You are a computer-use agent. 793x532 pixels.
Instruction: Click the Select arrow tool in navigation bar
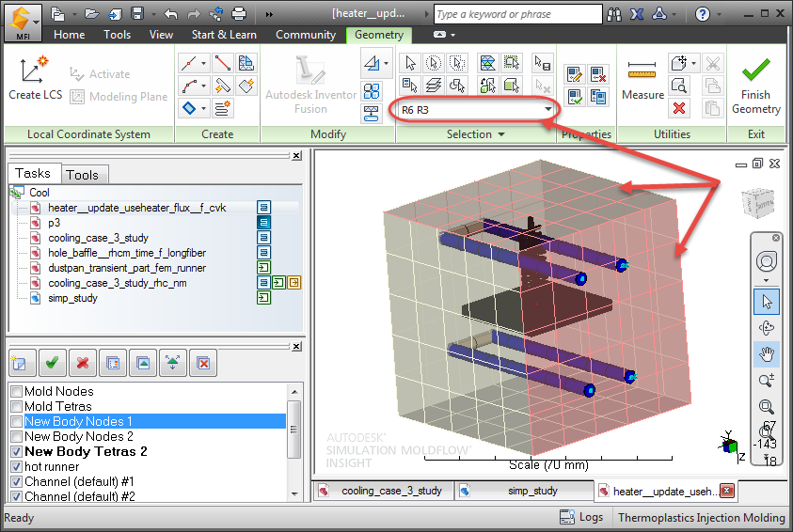tap(767, 302)
